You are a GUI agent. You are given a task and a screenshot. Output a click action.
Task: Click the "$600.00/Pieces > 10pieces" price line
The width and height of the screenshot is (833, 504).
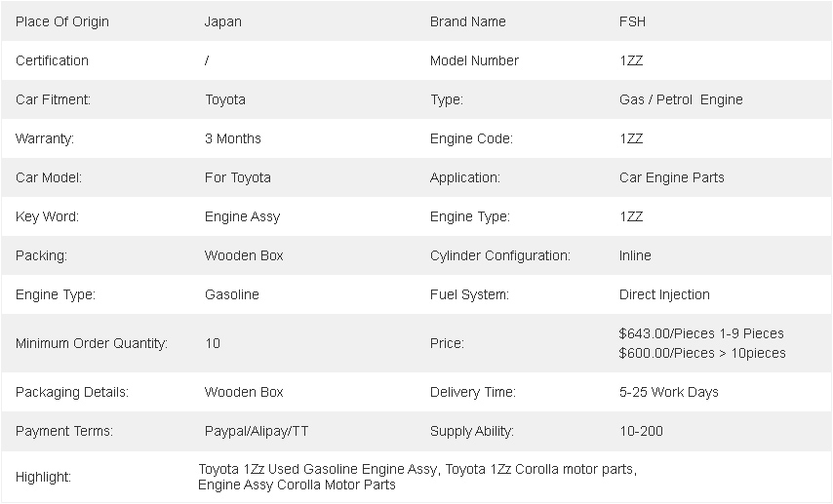point(702,353)
